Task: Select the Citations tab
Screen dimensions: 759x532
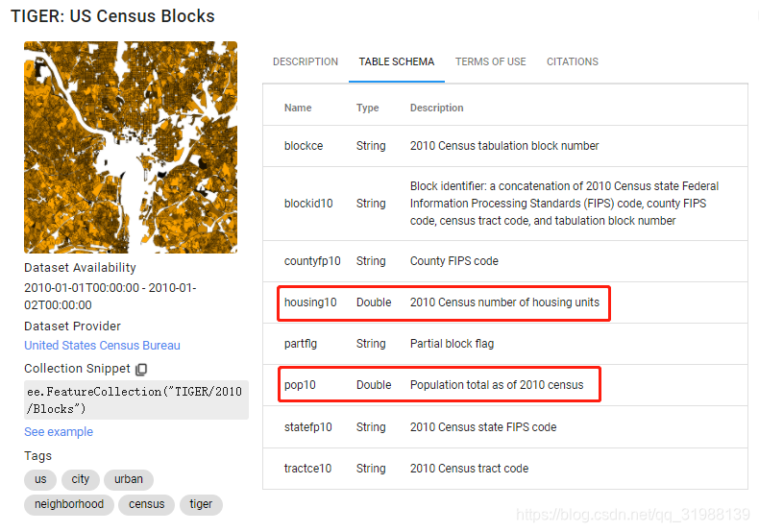Action: coord(573,61)
